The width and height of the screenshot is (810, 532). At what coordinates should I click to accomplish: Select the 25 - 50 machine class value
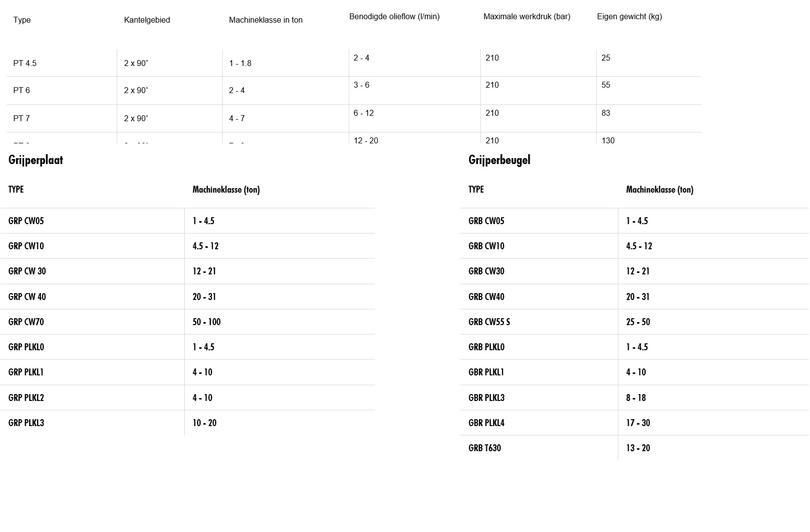coord(638,322)
